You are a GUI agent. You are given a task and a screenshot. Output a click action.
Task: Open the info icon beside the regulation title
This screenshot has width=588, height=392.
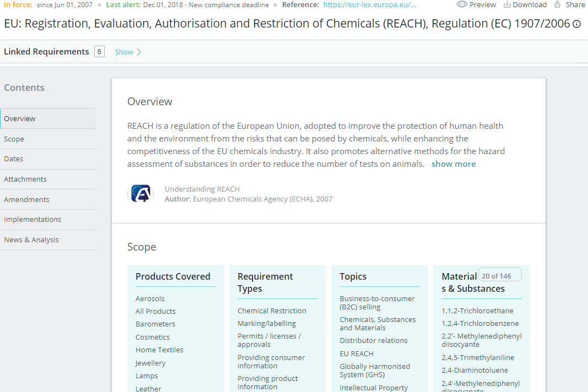point(576,24)
